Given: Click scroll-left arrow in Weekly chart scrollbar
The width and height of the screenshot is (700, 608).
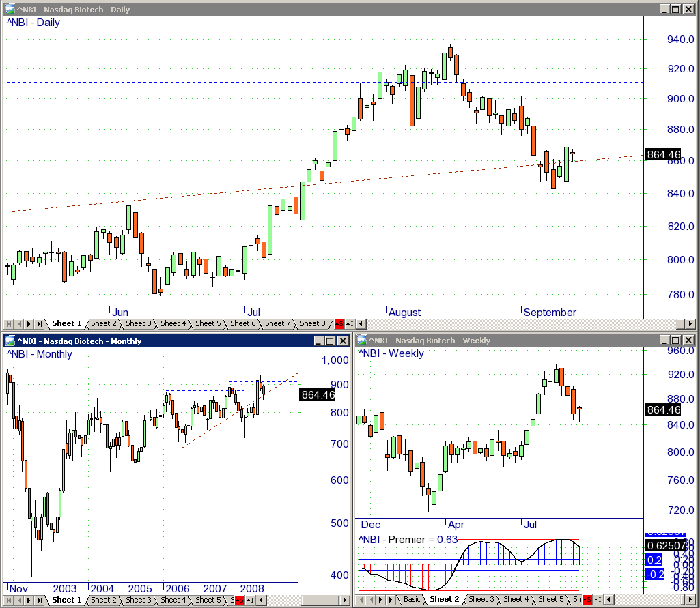Looking at the screenshot, I should click(x=608, y=600).
